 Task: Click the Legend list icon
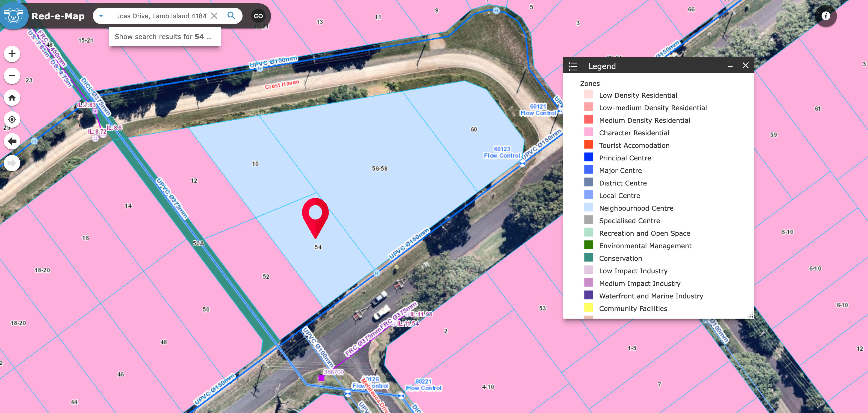(x=573, y=66)
